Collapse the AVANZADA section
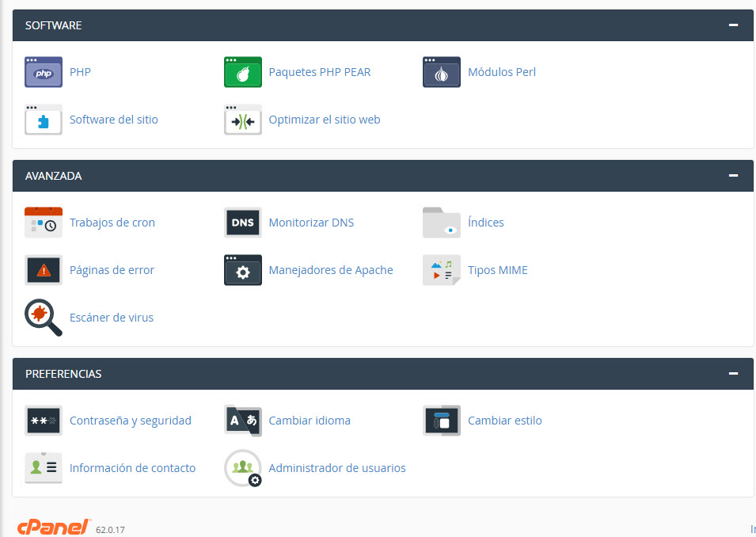Image resolution: width=756 pixels, height=537 pixels. coord(733,176)
